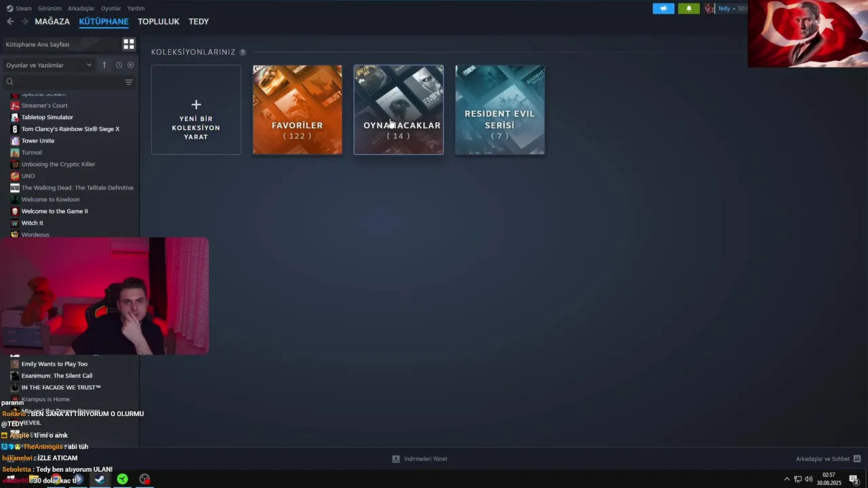The width and height of the screenshot is (868, 488).
Task: Click the help icon beside KOLEKSİYONLARINIZ
Action: (243, 52)
